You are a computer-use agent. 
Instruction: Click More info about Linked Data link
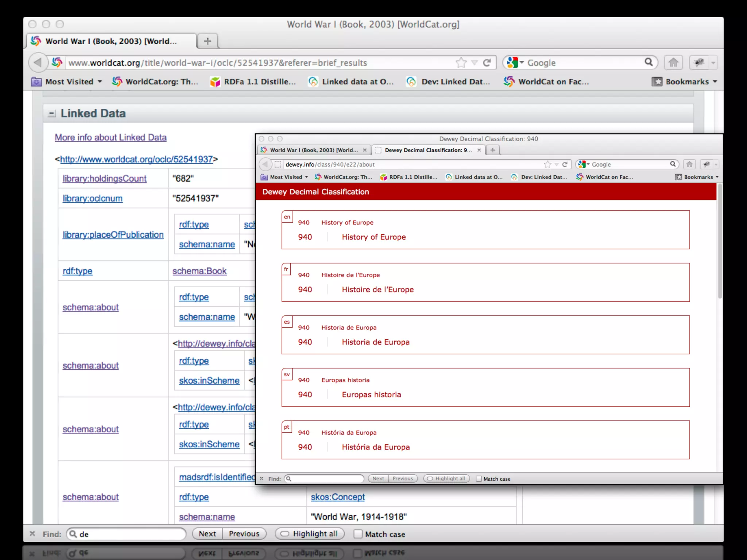pos(111,137)
